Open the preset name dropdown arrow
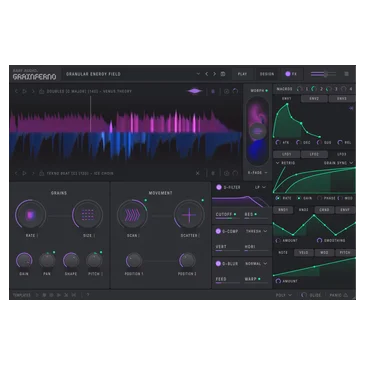This screenshot has height=365, width=365. coord(198,74)
